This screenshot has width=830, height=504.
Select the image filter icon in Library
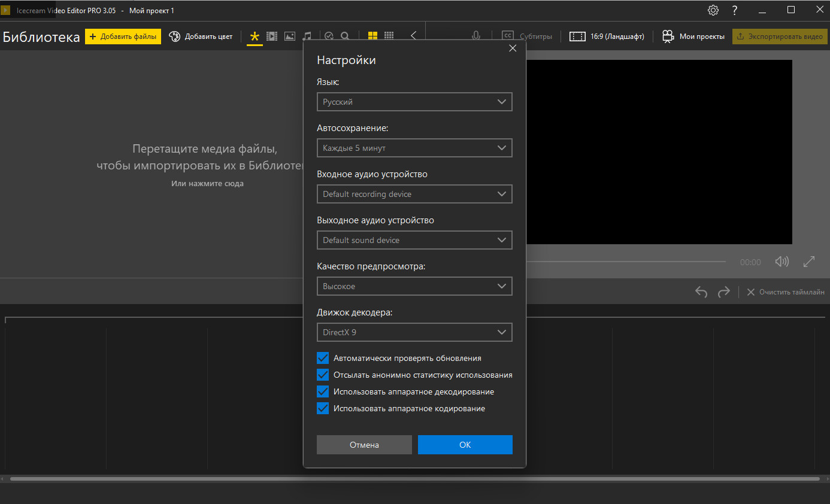(290, 37)
